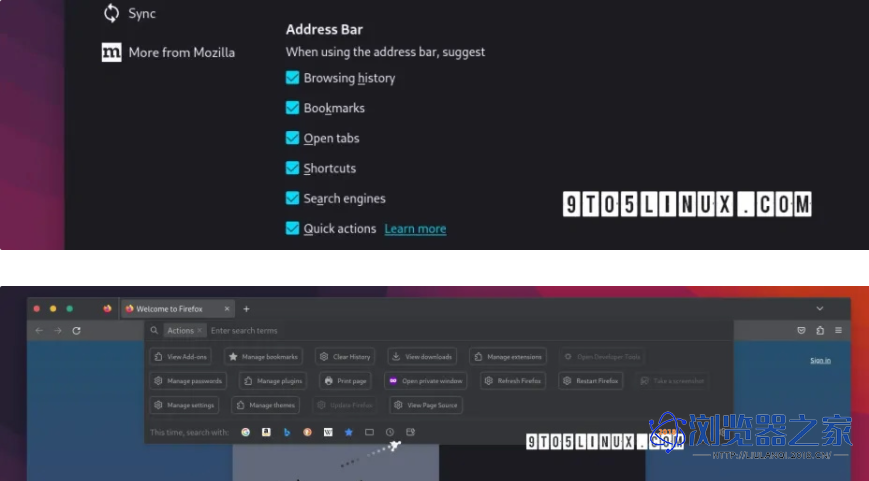The width and height of the screenshot is (869, 481).
Task: Click the Firefox View icon beside the tab
Action: click(x=107, y=309)
